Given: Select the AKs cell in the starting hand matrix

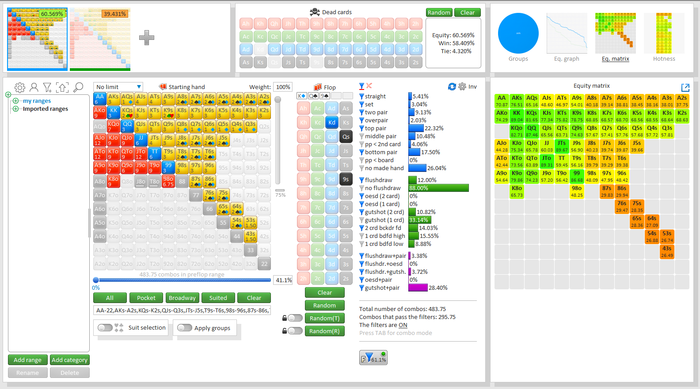Looking at the screenshot, I should (x=113, y=99).
